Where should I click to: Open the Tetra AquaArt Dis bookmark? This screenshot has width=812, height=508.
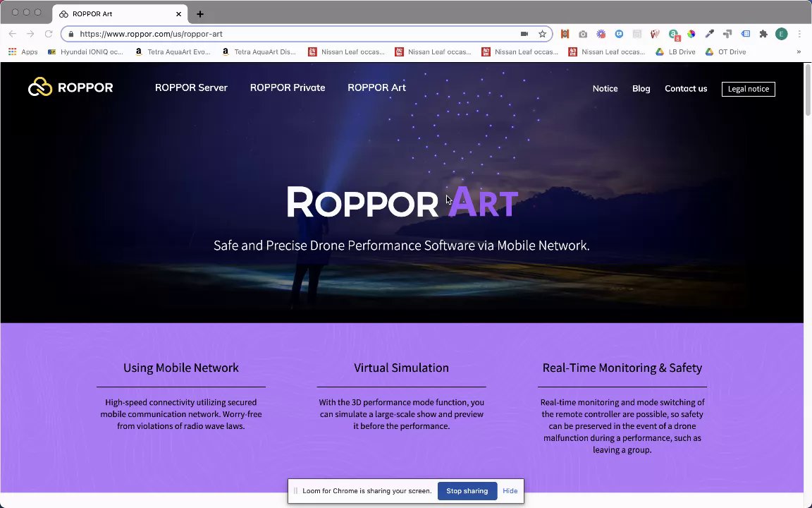tap(259, 52)
